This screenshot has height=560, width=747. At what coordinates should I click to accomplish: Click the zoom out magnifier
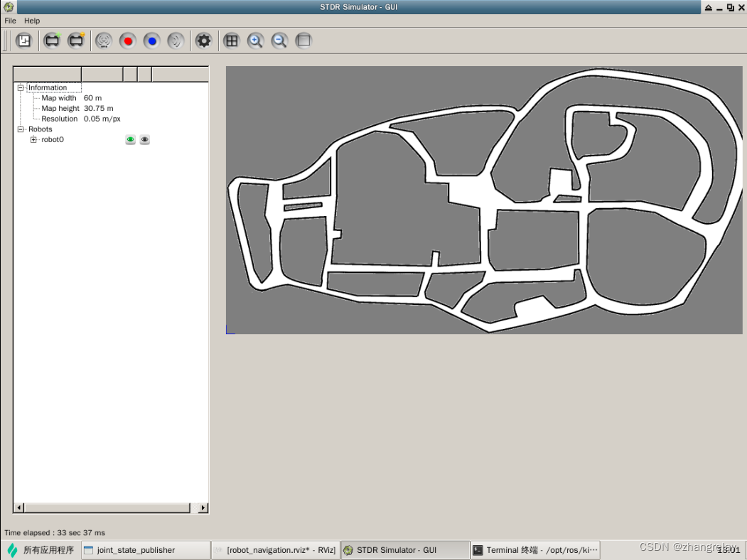[x=279, y=41]
